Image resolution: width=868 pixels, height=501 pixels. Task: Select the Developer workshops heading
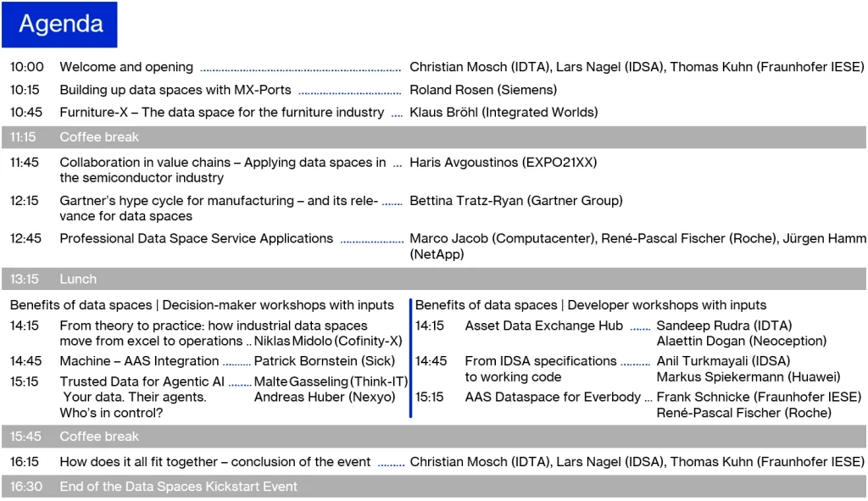click(x=590, y=305)
